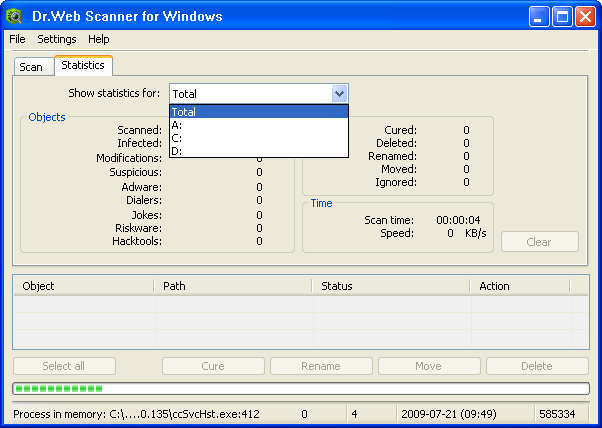Click the Dr.Web spider icon in title bar
This screenshot has width=602, height=428.
click(15, 16)
